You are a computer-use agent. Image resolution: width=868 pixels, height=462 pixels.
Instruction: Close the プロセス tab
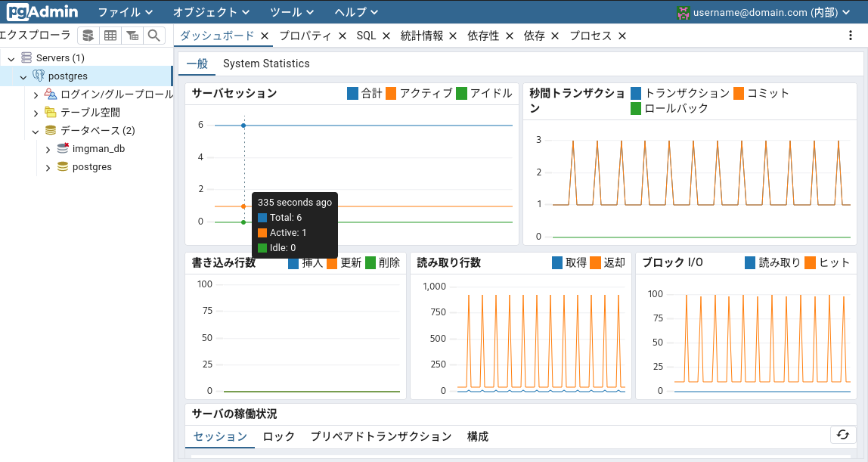coord(622,36)
